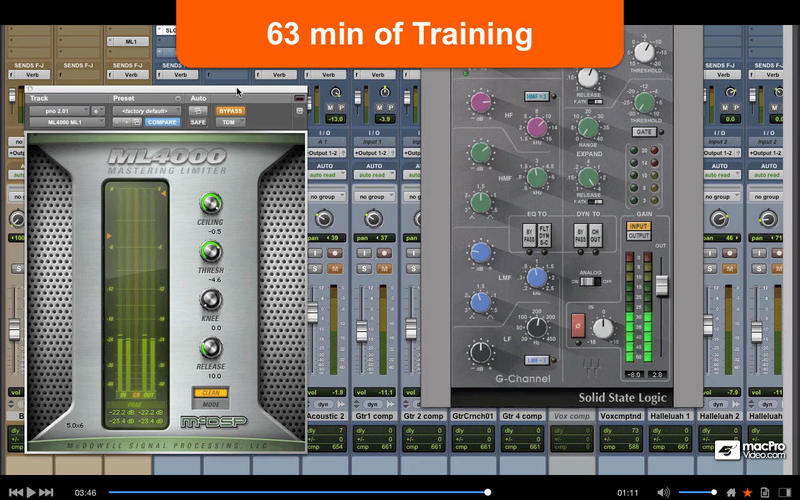Toggle the FLT DYN S-C switch
Screen dimensions: 800x500
pyautogui.click(x=544, y=236)
